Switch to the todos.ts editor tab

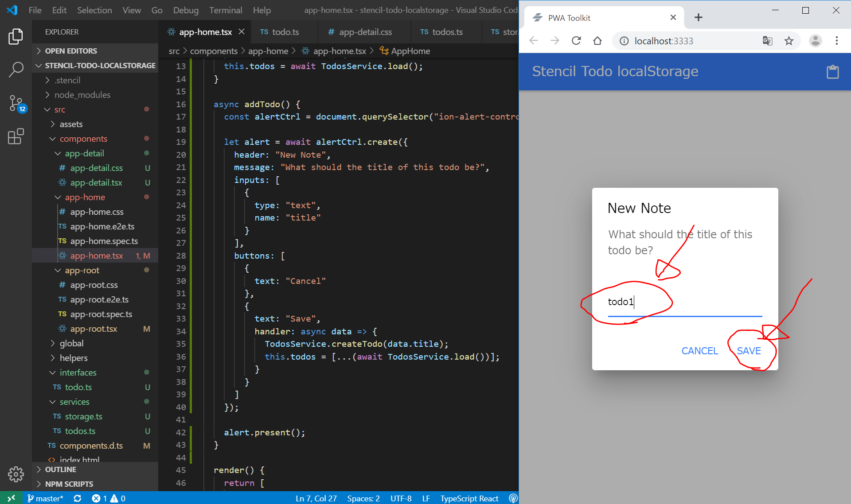446,32
